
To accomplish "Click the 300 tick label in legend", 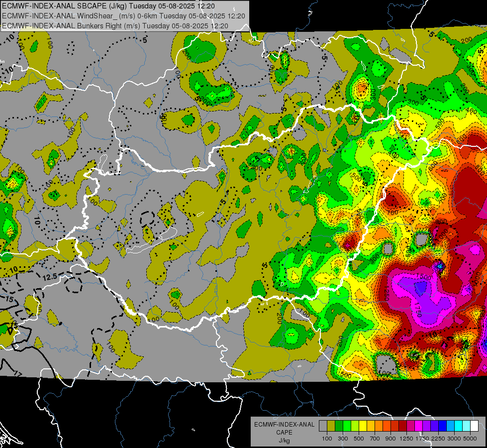I will (343, 439).
